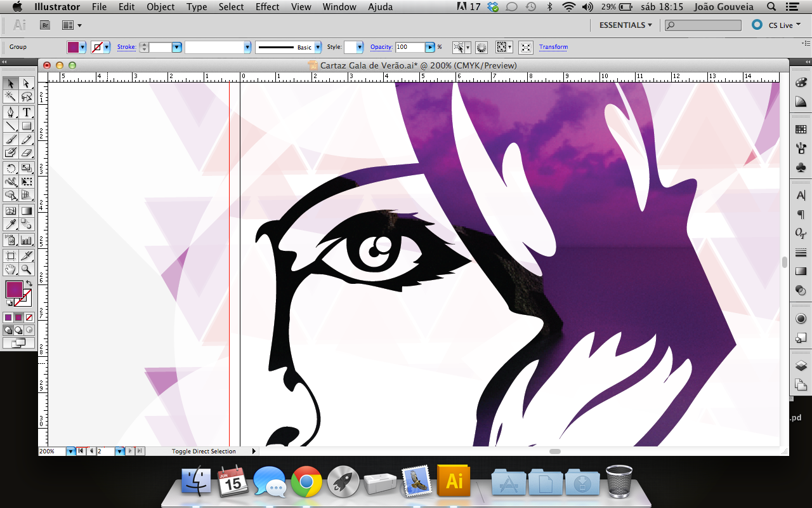The height and width of the screenshot is (508, 812).
Task: Click the Transform link
Action: click(553, 47)
